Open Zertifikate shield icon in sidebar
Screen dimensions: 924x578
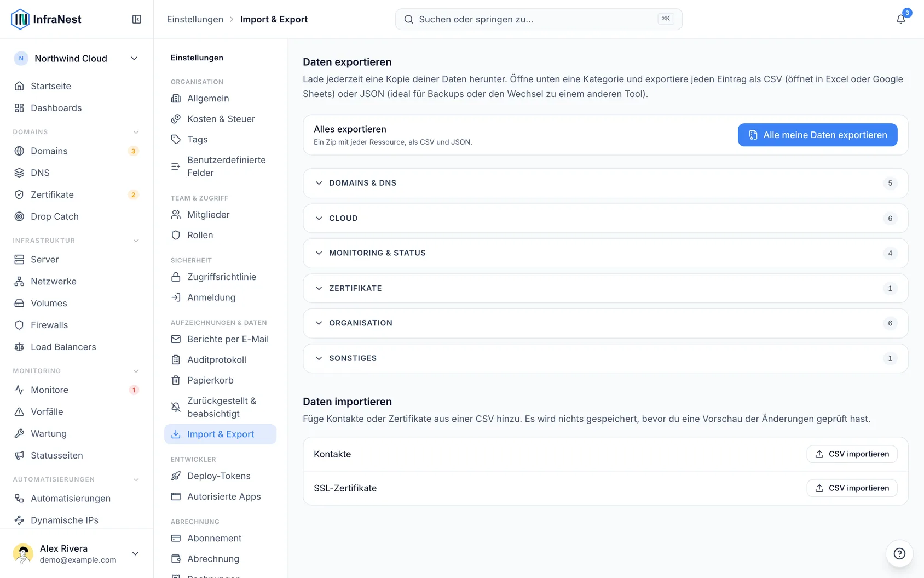click(19, 194)
